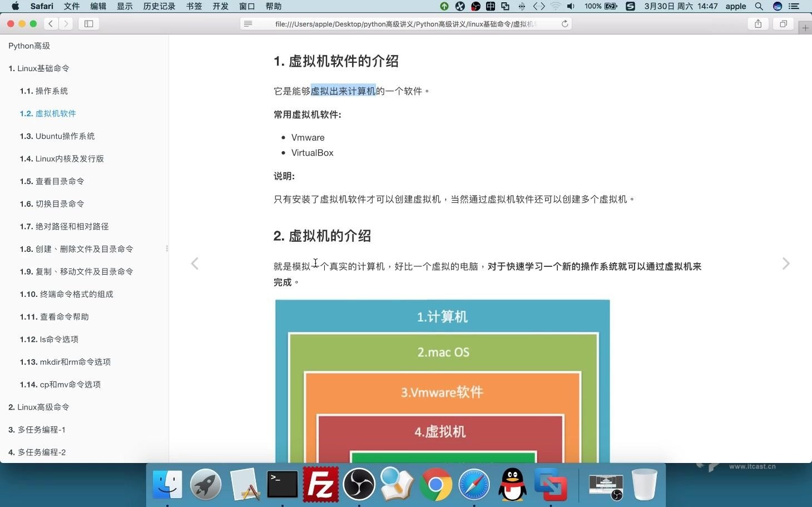
Task: Launch Launchpad rocket icon in Dock
Action: [205, 485]
